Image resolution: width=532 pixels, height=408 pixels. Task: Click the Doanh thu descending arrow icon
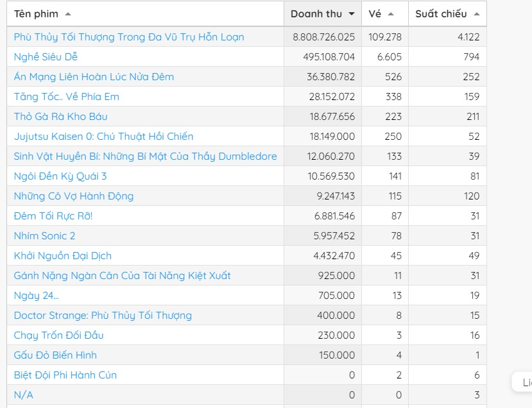(352, 14)
